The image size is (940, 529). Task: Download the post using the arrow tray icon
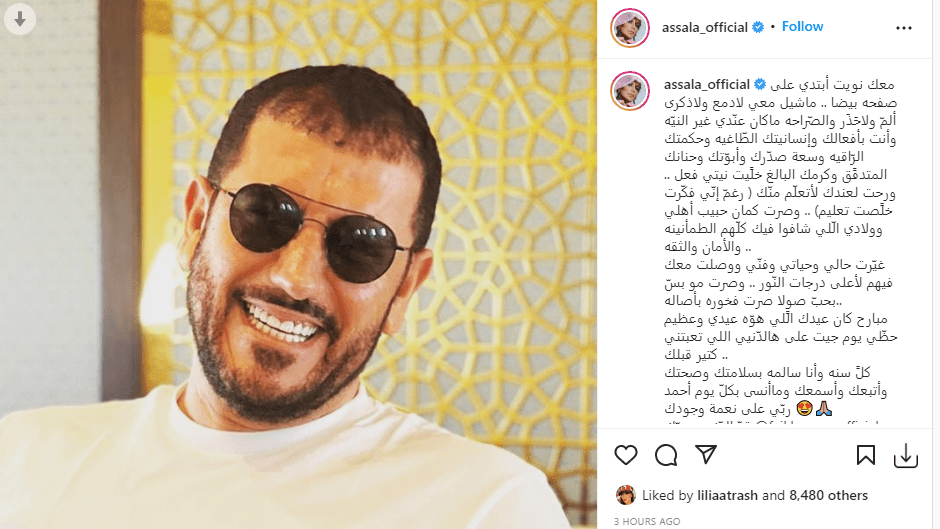(906, 456)
